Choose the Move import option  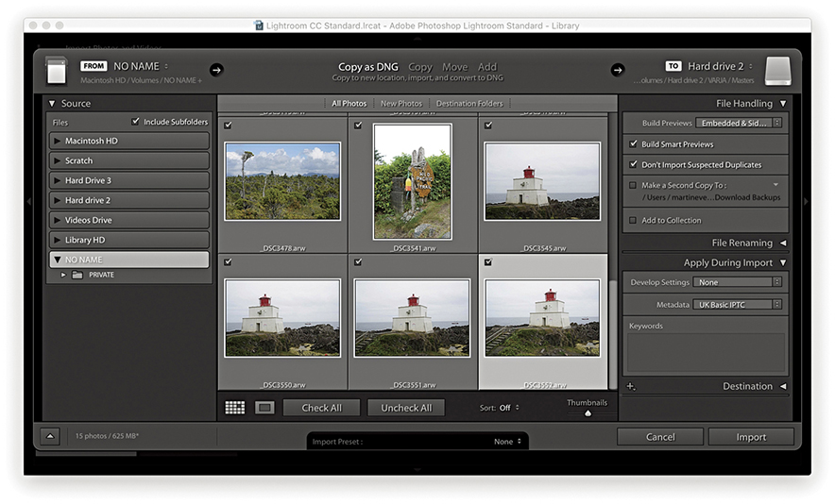point(454,67)
